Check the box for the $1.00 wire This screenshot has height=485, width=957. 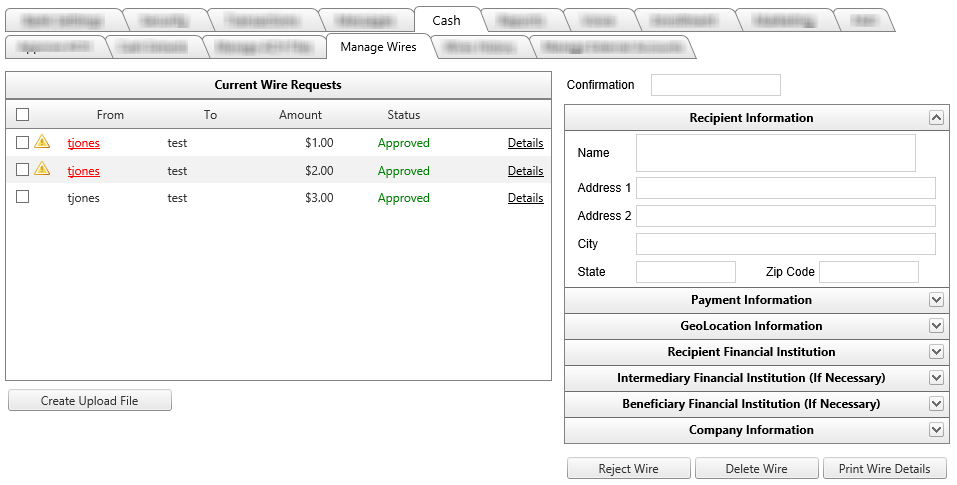coord(23,143)
